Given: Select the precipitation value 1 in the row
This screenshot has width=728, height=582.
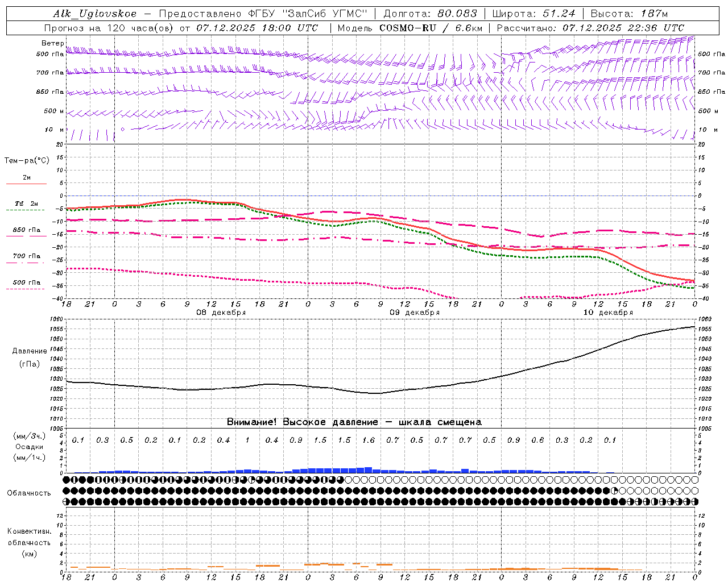Looking at the screenshot, I should point(247,440).
